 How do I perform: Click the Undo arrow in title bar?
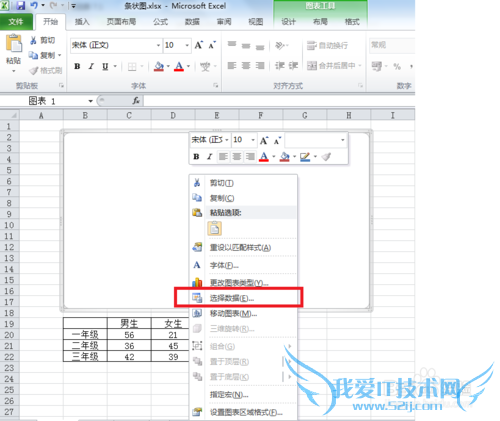34,6
